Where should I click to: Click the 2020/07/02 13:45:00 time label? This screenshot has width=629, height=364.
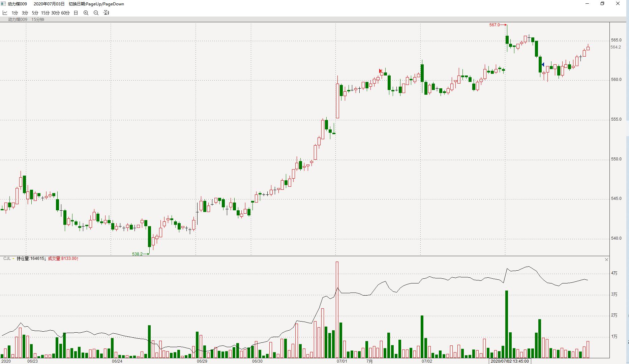tap(510, 361)
